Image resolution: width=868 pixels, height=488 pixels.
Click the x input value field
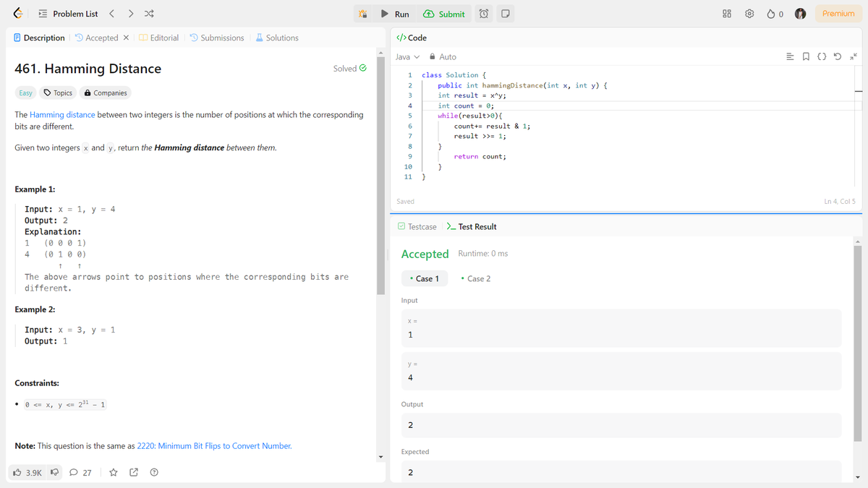[621, 328]
